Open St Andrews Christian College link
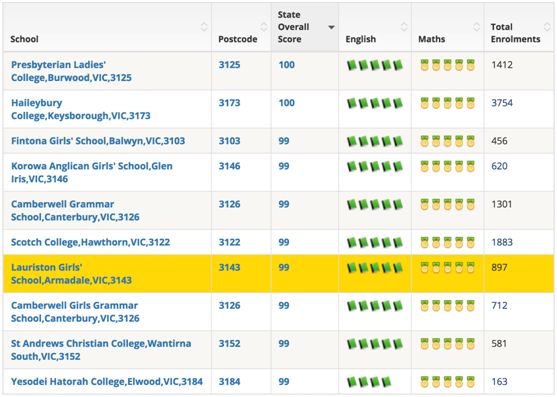 click(101, 349)
